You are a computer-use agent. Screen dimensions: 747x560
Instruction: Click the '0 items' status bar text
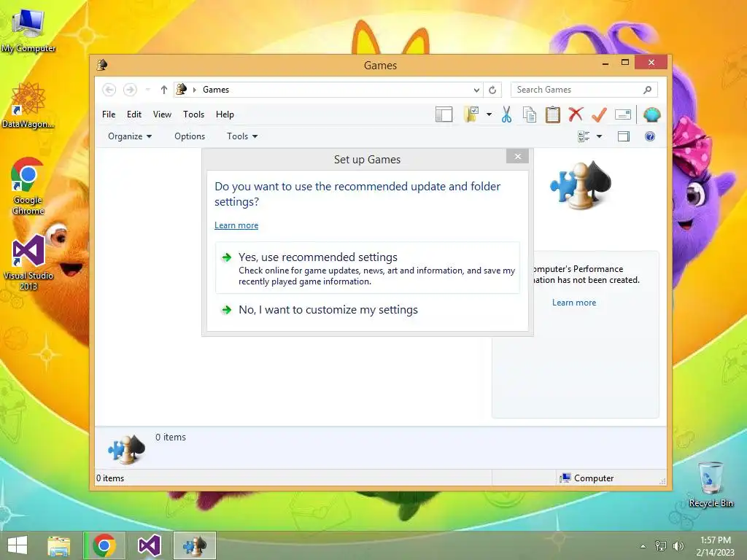(x=110, y=478)
